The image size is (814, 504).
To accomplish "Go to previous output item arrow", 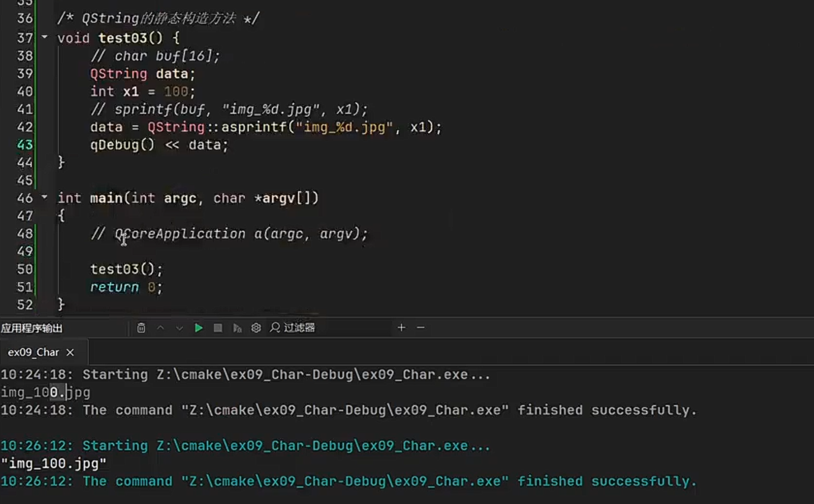I will pyautogui.click(x=161, y=328).
